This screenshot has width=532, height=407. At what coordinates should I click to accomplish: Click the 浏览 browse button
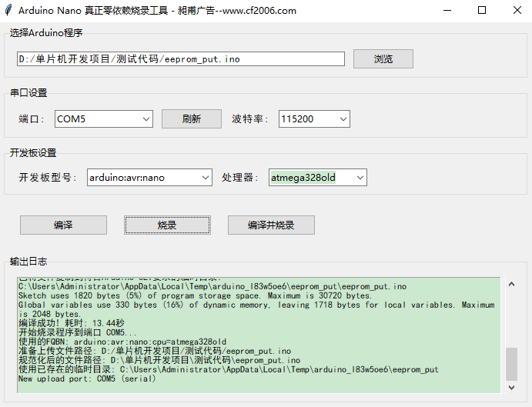coord(383,59)
